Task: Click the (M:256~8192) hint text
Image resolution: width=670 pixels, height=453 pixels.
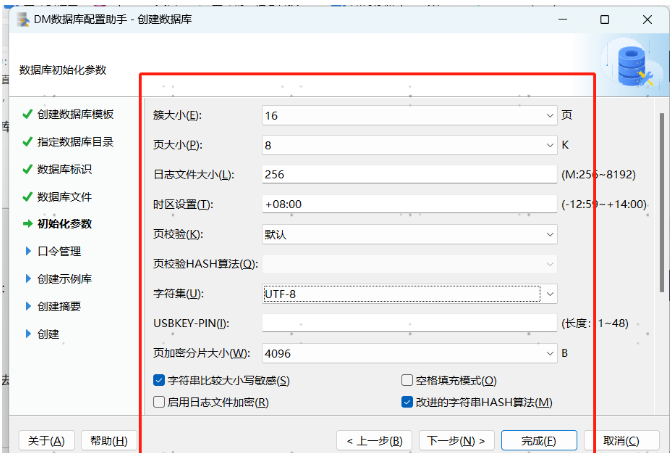Action: coord(599,174)
